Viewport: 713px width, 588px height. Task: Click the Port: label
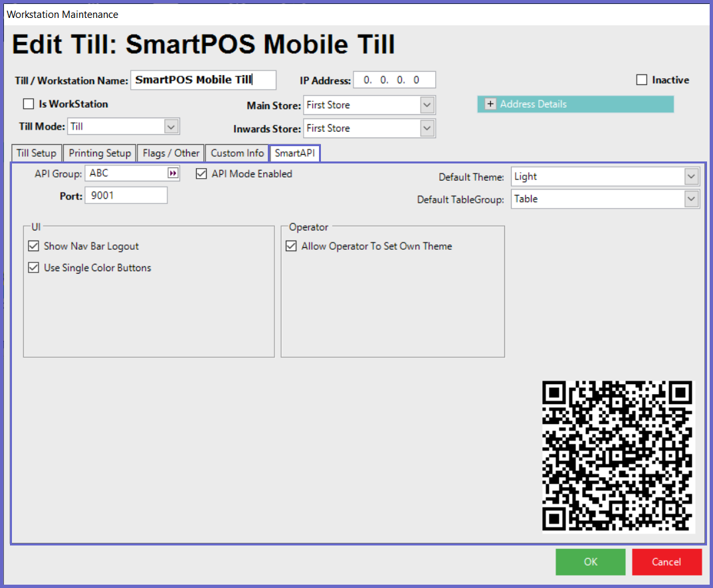(71, 196)
